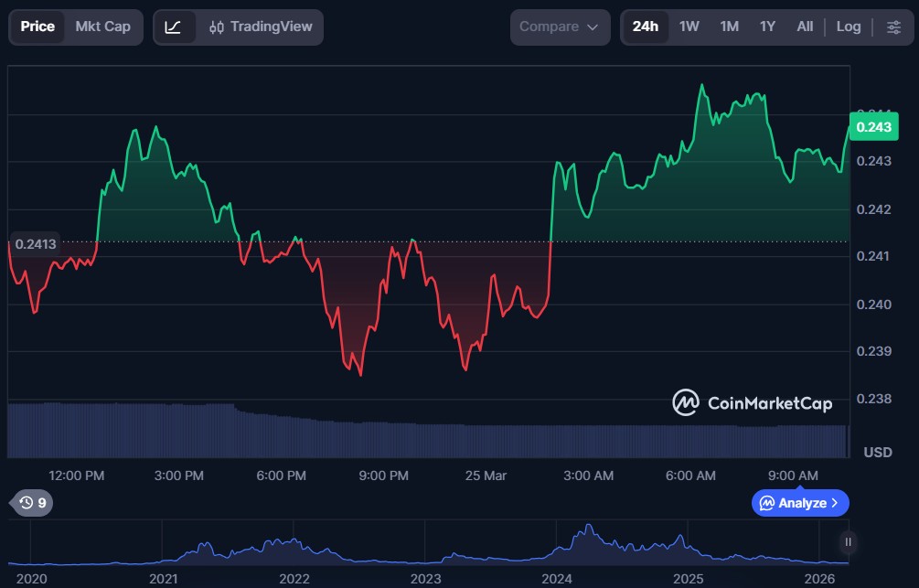
Task: Open TradingView candlestick chart mode
Action: 259,27
